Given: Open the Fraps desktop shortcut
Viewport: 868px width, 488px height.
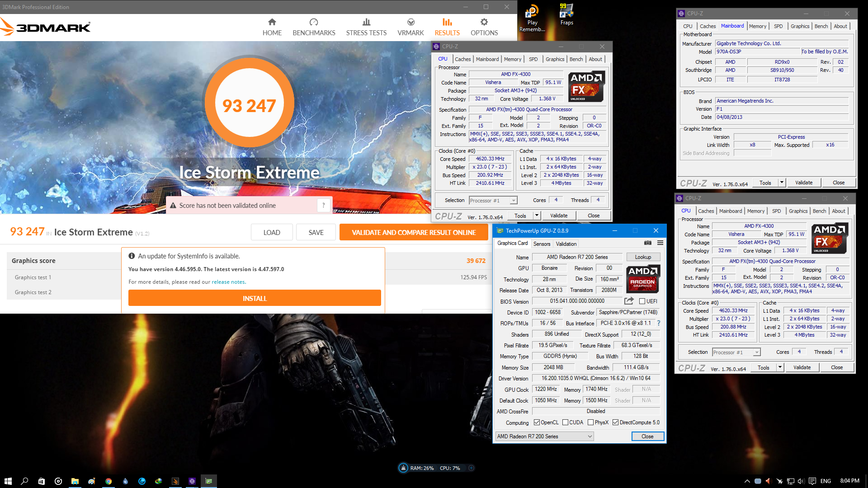Looking at the screenshot, I should click(x=566, y=14).
